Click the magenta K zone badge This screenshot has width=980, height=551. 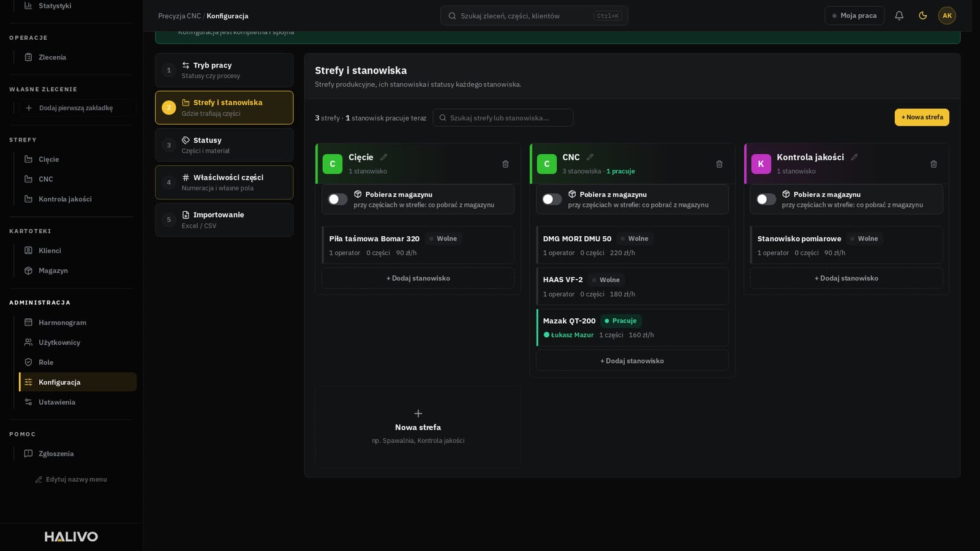click(x=761, y=164)
